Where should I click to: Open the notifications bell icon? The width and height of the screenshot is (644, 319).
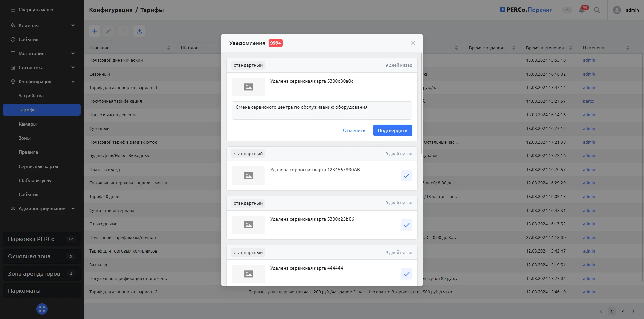pos(582,10)
